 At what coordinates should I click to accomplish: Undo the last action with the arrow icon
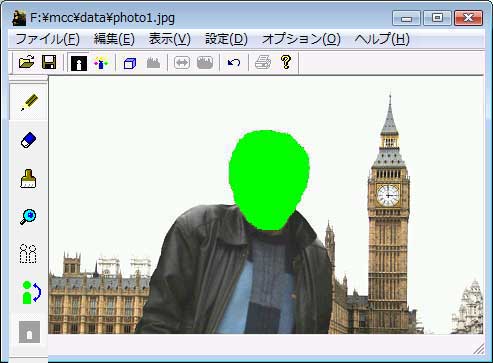(x=234, y=63)
